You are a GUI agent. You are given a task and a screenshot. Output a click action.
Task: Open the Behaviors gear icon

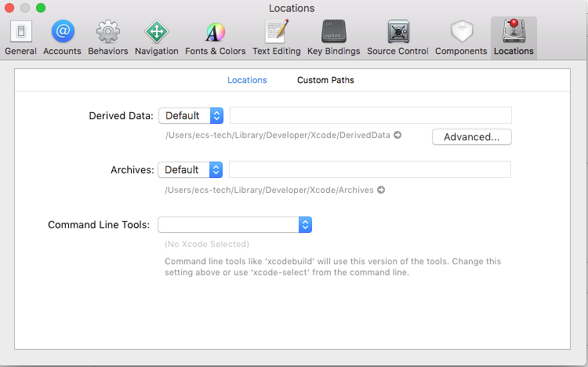108,31
